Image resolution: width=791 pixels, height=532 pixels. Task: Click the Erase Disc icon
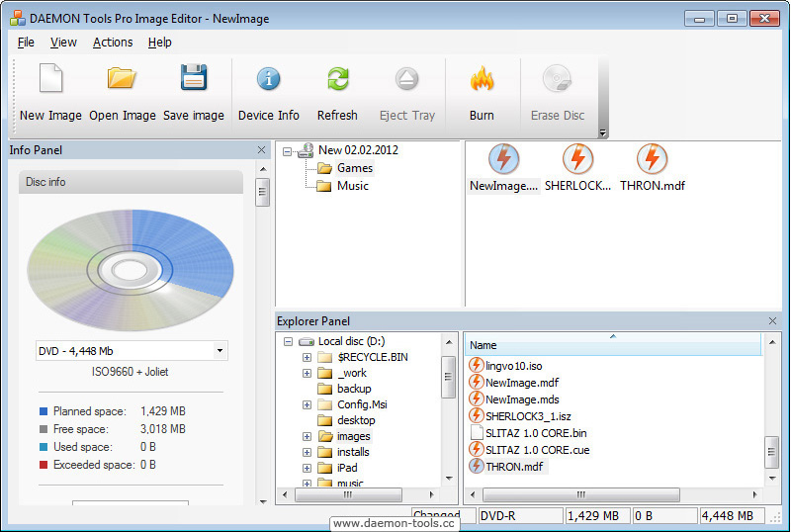click(557, 79)
